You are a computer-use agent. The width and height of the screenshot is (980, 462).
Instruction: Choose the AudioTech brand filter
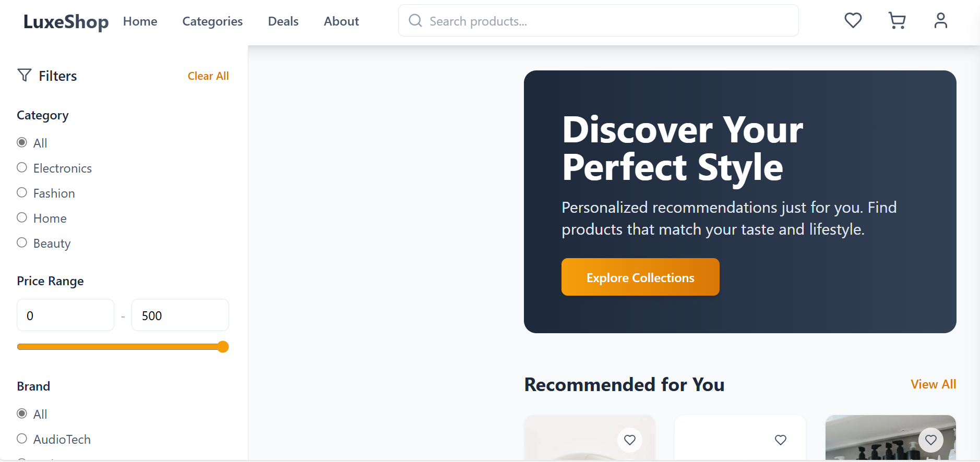22,438
